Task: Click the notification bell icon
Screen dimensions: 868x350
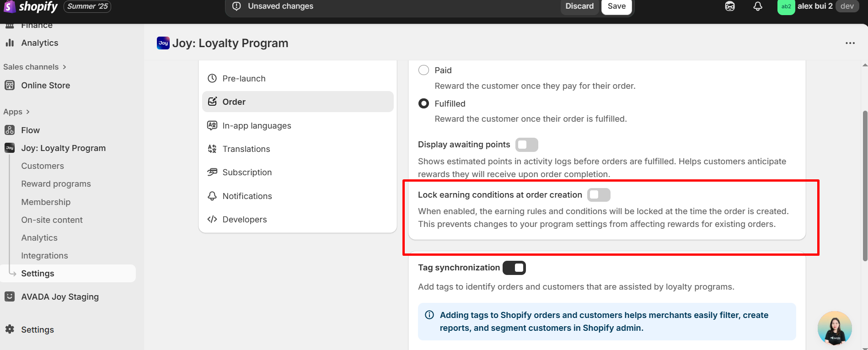Action: click(758, 6)
